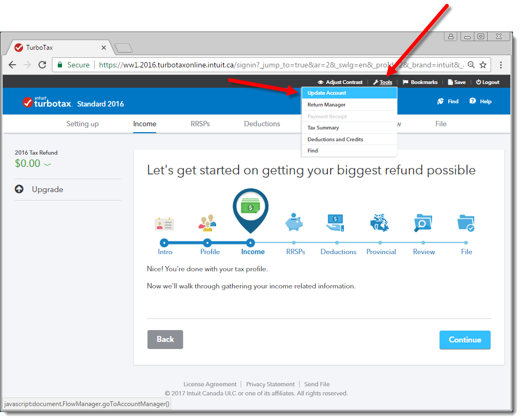Click the Income step marker
This screenshot has height=420, width=521.
click(x=250, y=243)
